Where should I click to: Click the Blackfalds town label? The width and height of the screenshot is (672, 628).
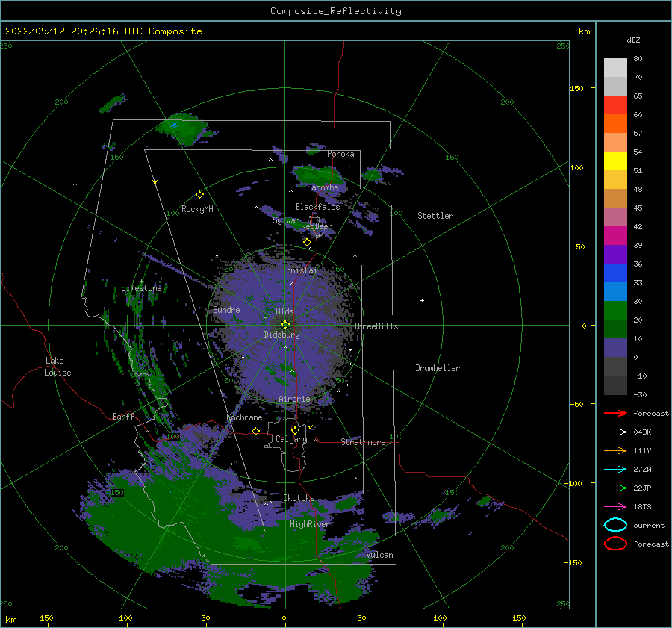[x=317, y=207]
